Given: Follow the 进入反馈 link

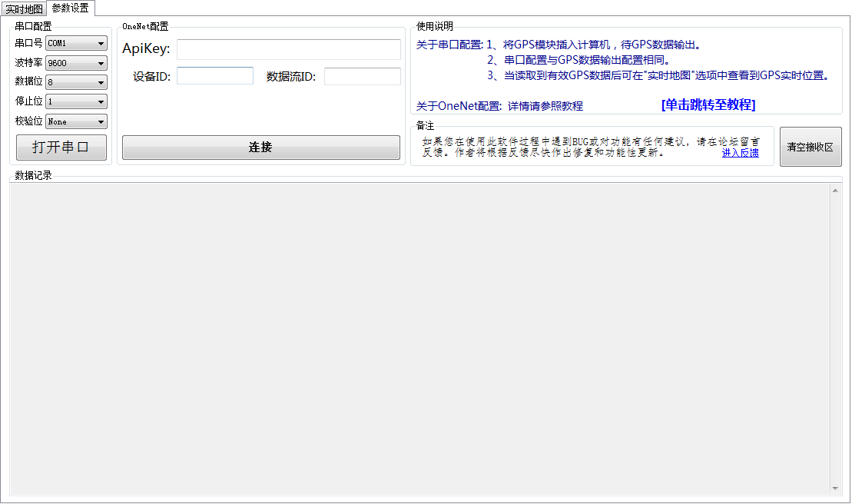Looking at the screenshot, I should point(740,153).
